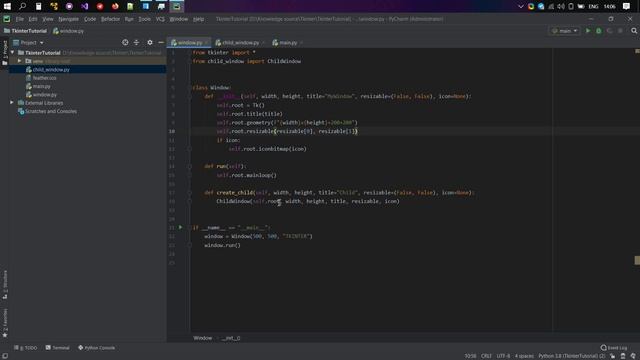Collapse the TkinterTutorial root folder
Screen dimensions: 640x360
coord(13,53)
